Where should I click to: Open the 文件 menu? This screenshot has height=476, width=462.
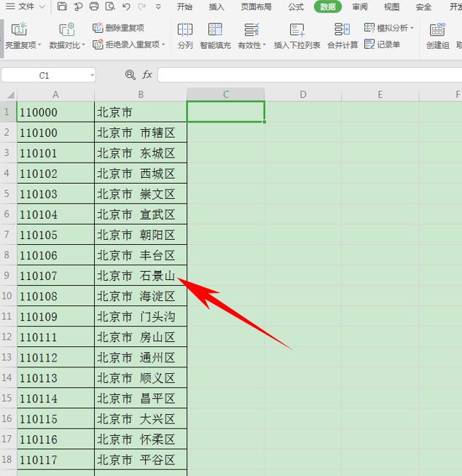26,6
